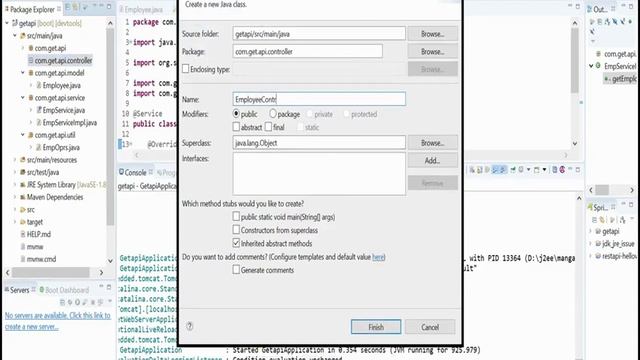Image resolution: width=640 pixels, height=360 pixels.
Task: Click Browse next to Package field
Action: tap(432, 51)
